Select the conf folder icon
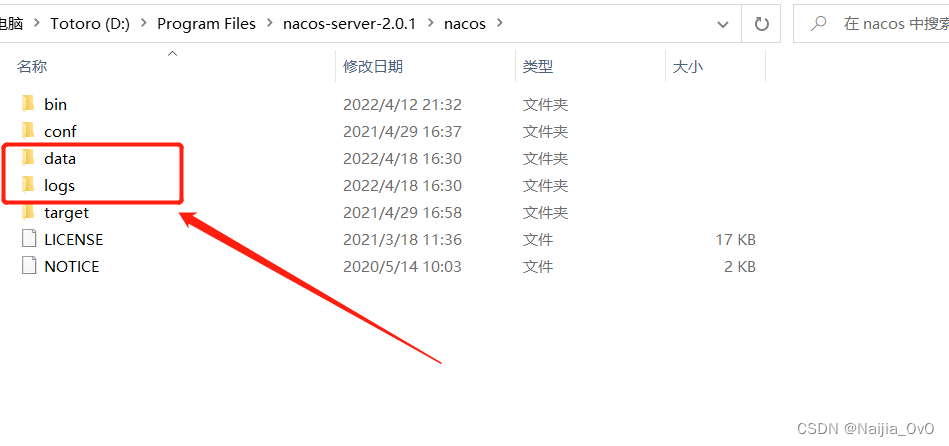The height and width of the screenshot is (446, 949). pos(28,131)
